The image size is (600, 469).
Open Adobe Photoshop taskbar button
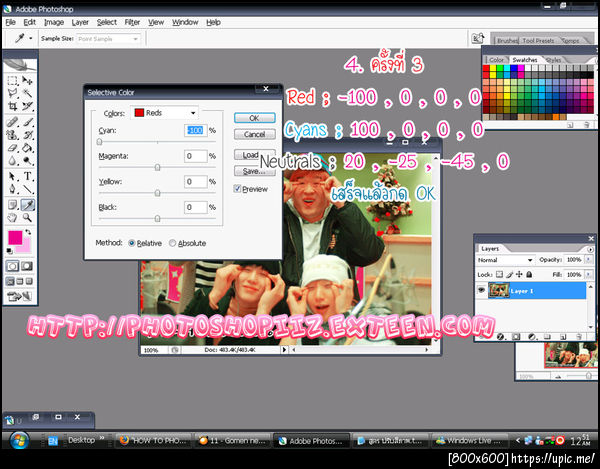click(311, 441)
